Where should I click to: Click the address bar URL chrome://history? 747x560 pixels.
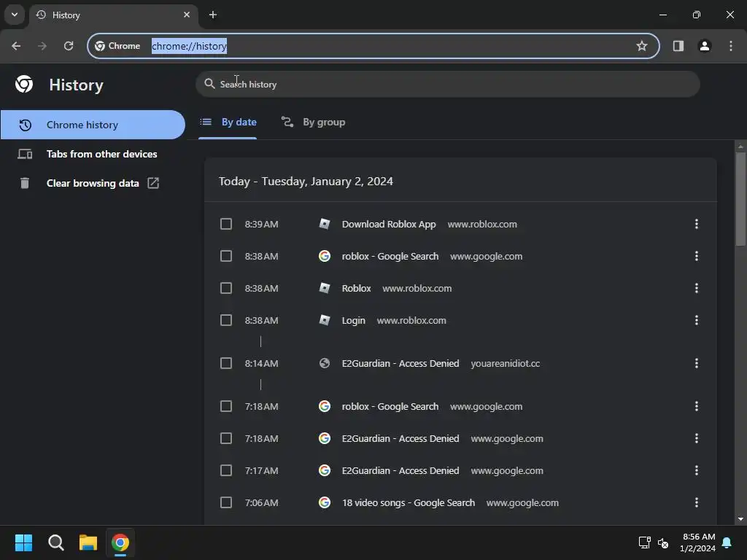coord(189,46)
